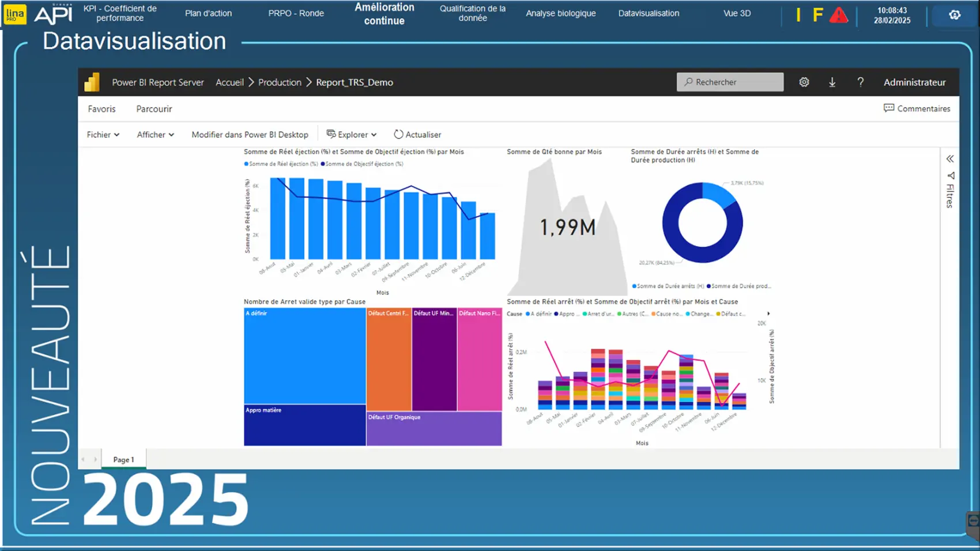Open the Fichier dropdown menu
980x551 pixels.
pyautogui.click(x=103, y=134)
